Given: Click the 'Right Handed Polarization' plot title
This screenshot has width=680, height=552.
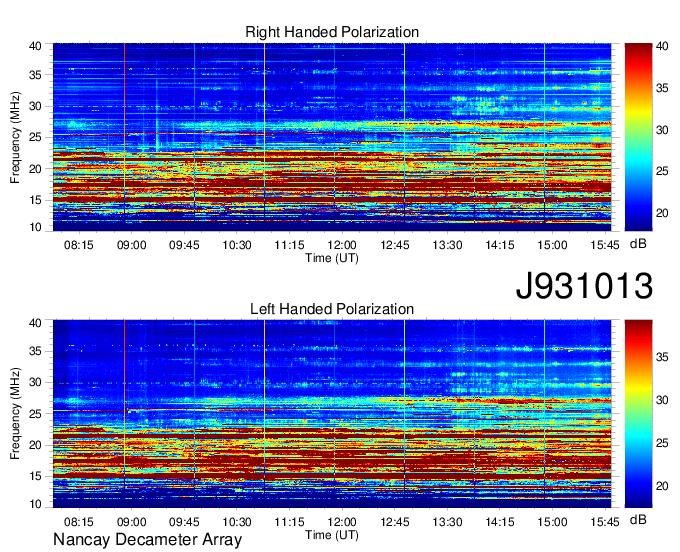Looking at the screenshot, I should [x=332, y=32].
